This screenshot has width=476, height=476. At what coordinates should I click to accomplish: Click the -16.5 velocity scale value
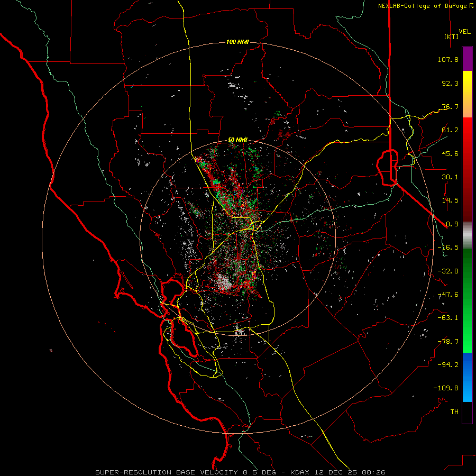pyautogui.click(x=448, y=248)
